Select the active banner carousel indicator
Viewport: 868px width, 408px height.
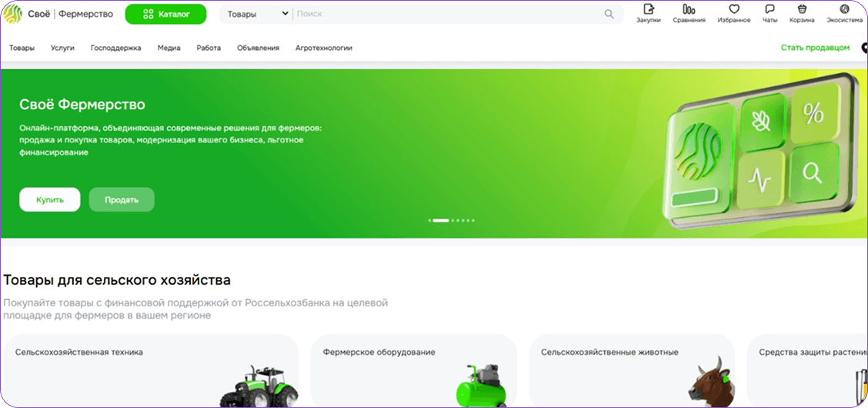(x=440, y=220)
